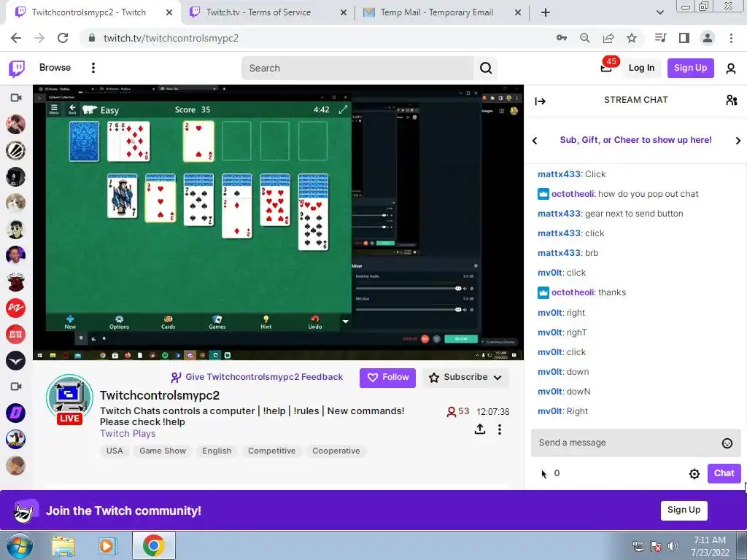Click Chrome back navigation arrow
Image resolution: width=747 pixels, height=560 pixels.
click(x=16, y=38)
